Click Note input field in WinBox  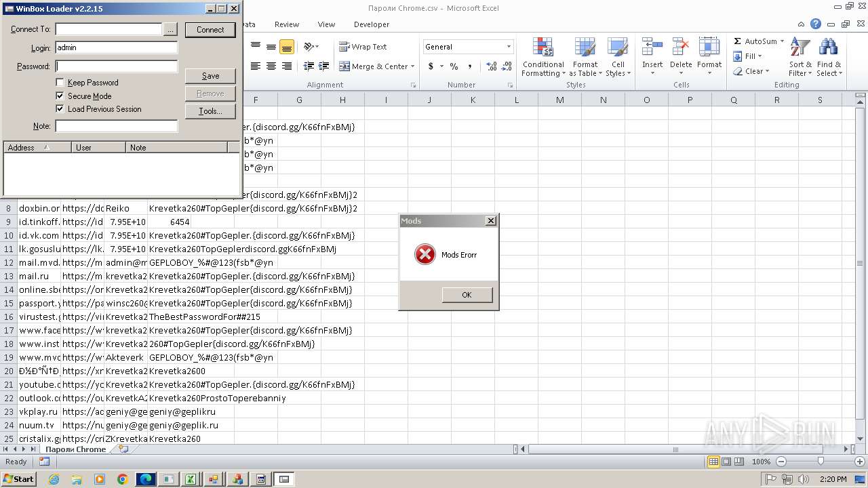(117, 127)
